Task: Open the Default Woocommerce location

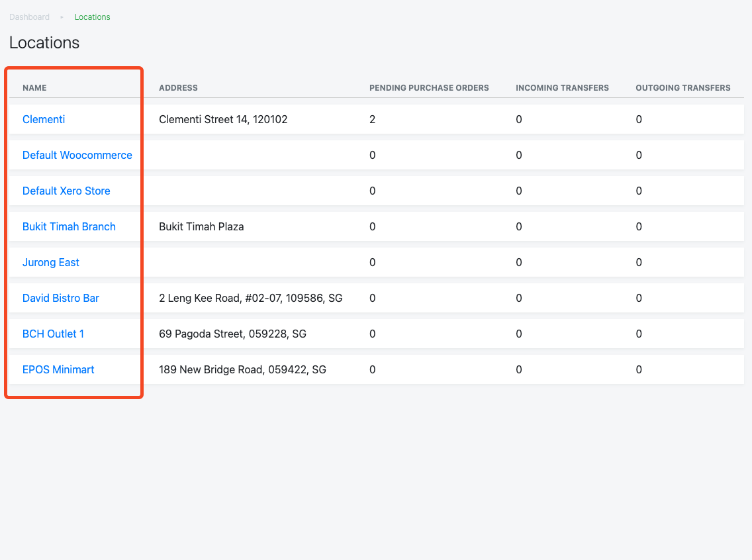Action: tap(77, 156)
